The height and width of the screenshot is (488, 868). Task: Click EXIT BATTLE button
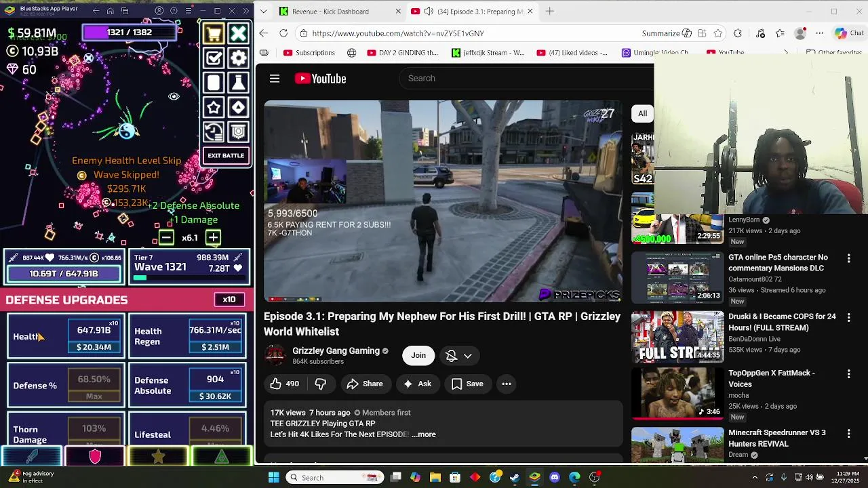[x=226, y=155]
